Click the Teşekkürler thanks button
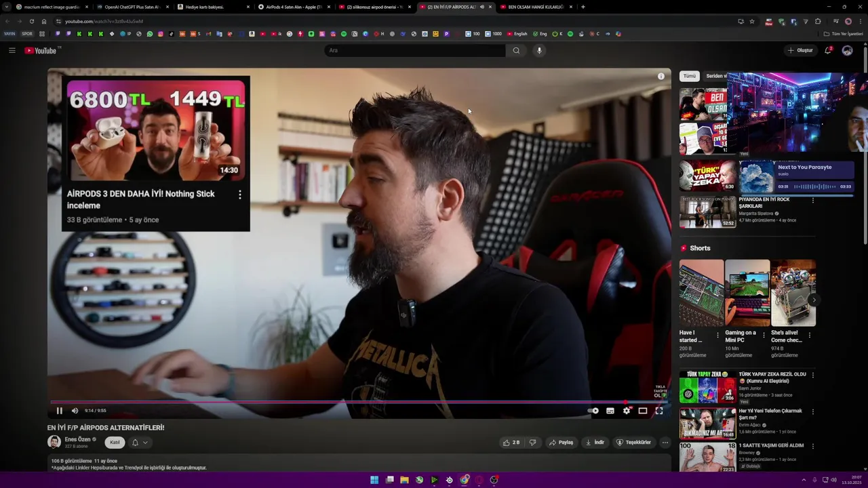868x488 pixels. [633, 443]
